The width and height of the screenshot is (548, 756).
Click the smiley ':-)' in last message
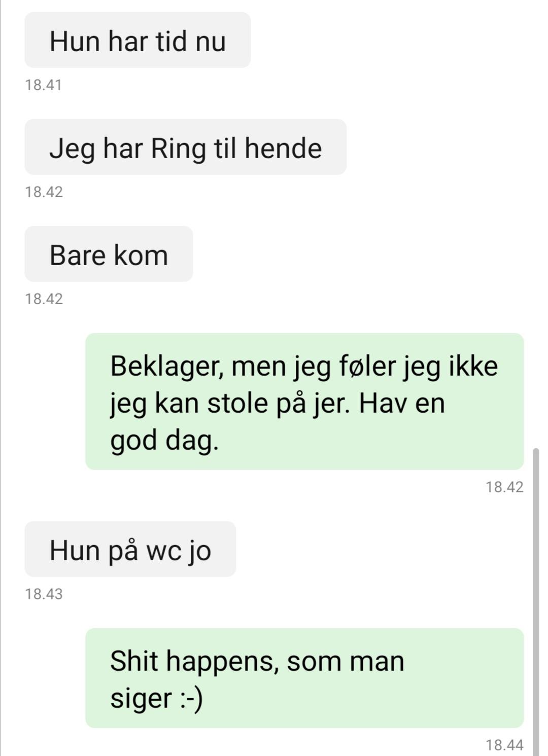tap(191, 698)
